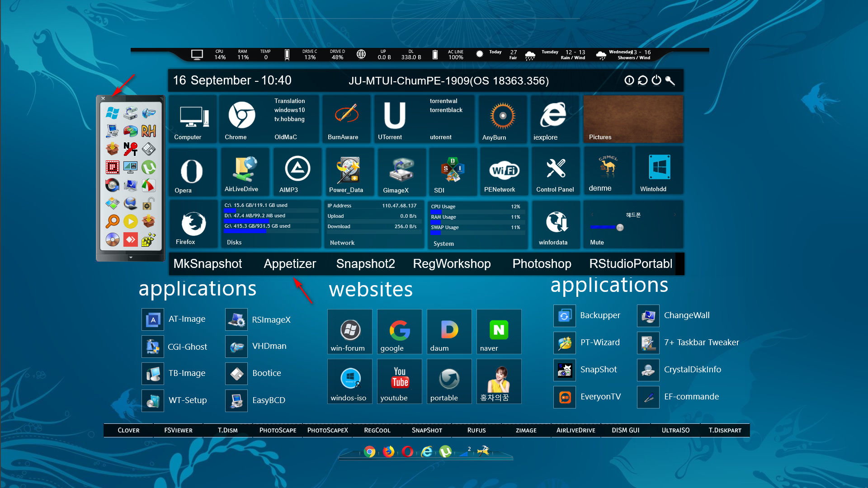Image resolution: width=868 pixels, height=488 pixels.
Task: Open the google website tile
Action: (400, 332)
